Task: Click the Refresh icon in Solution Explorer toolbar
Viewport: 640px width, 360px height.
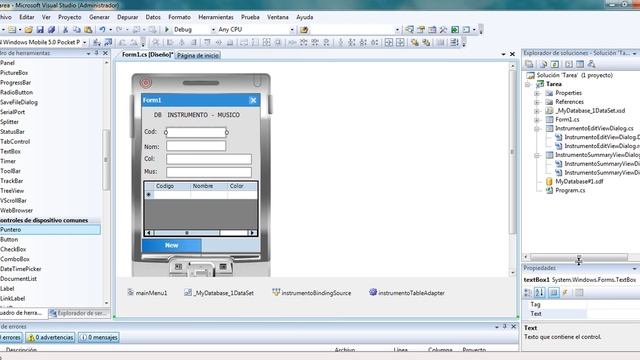Action: pos(555,64)
